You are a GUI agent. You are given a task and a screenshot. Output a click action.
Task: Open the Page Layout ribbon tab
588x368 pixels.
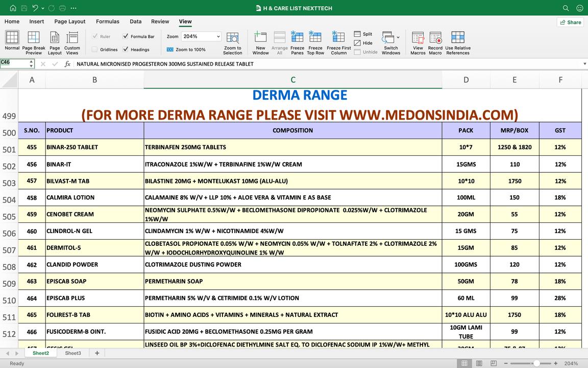tap(70, 21)
